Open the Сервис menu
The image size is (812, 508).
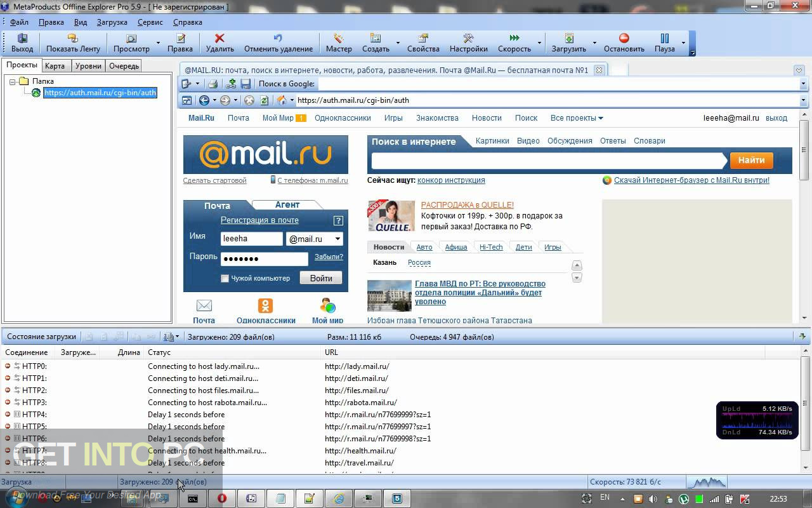(x=150, y=22)
